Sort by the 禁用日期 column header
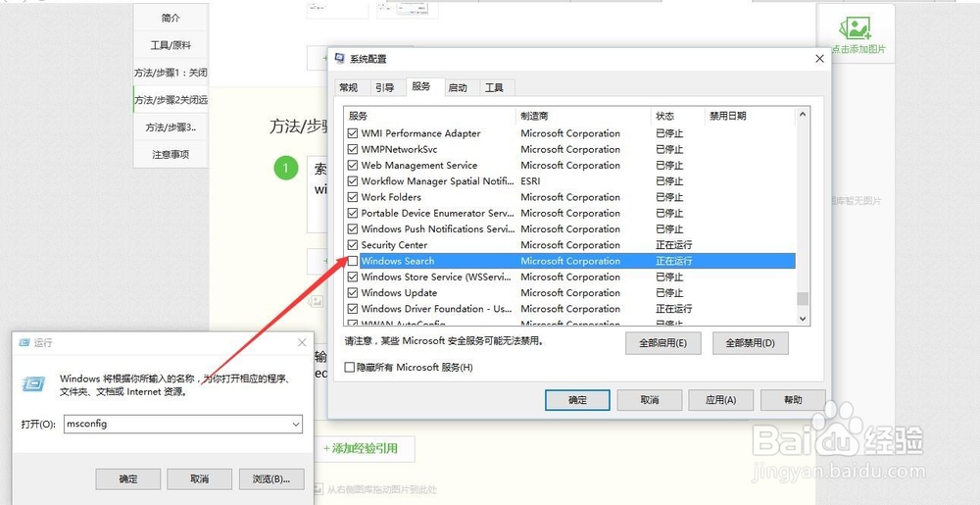The height and width of the screenshot is (505, 980). click(x=749, y=117)
